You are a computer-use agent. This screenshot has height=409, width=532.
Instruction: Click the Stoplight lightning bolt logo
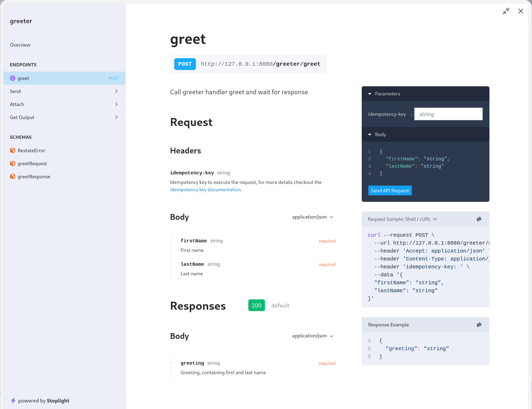[13, 400]
